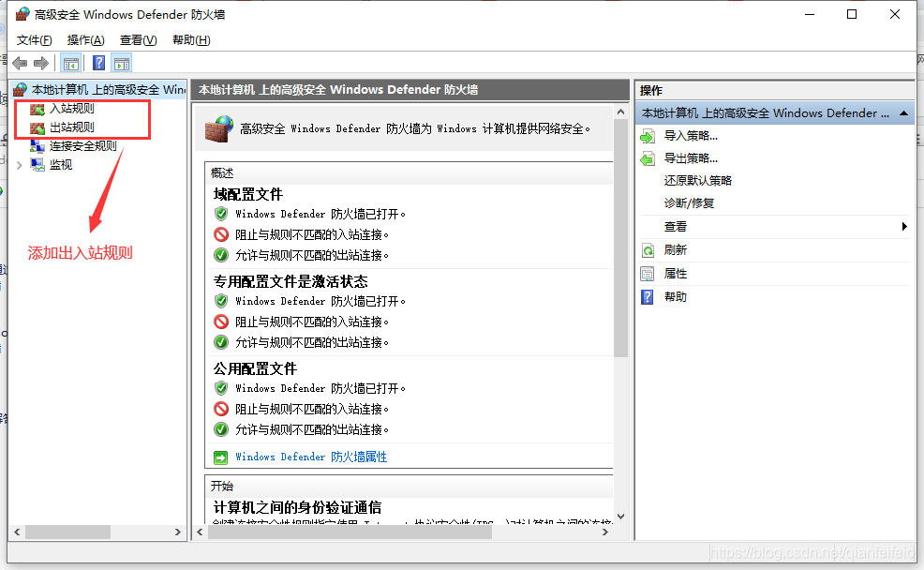Click the 监视 monitor icon in tree
The image size is (924, 570).
pyautogui.click(x=37, y=165)
